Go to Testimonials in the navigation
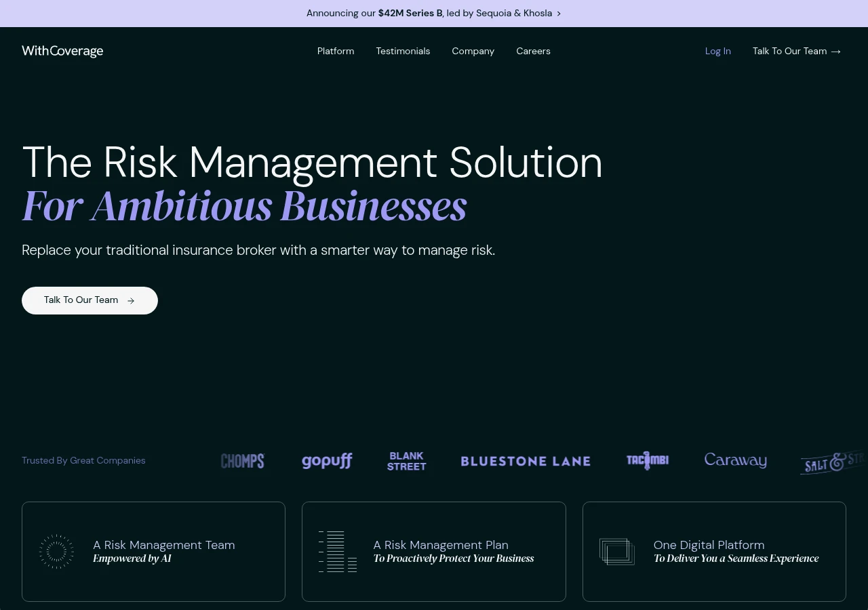868x610 pixels. coord(403,51)
